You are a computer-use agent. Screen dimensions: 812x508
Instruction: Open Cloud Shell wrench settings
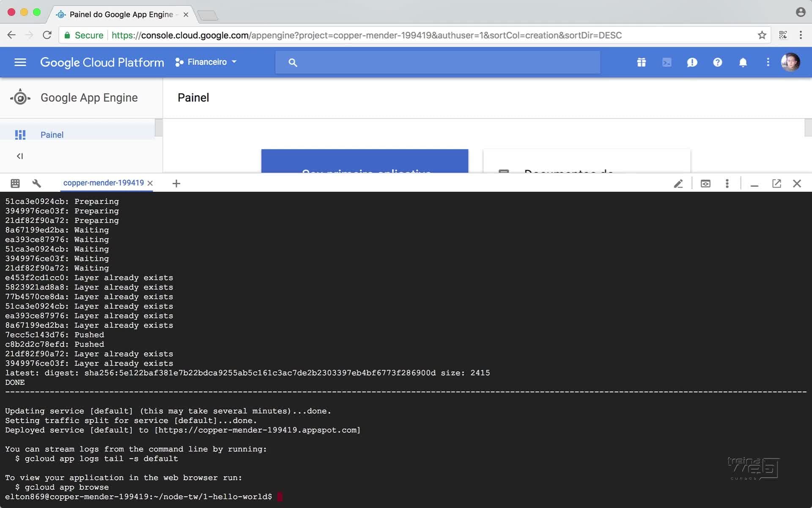(x=37, y=183)
